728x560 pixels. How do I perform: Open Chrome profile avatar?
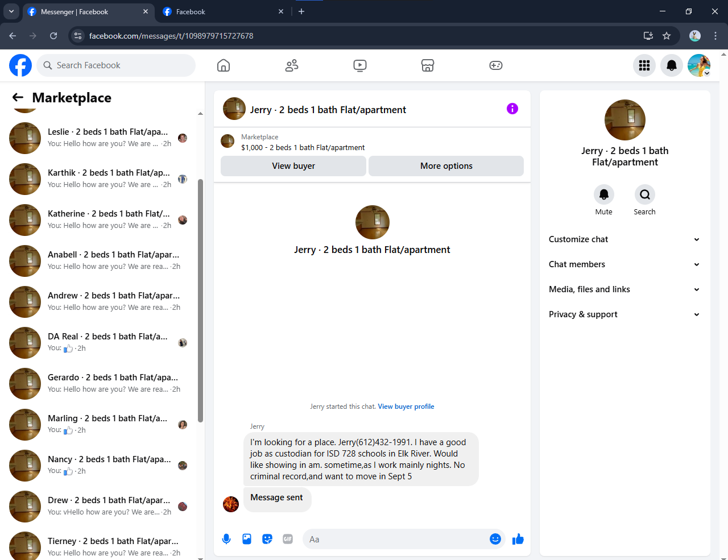[x=695, y=36]
